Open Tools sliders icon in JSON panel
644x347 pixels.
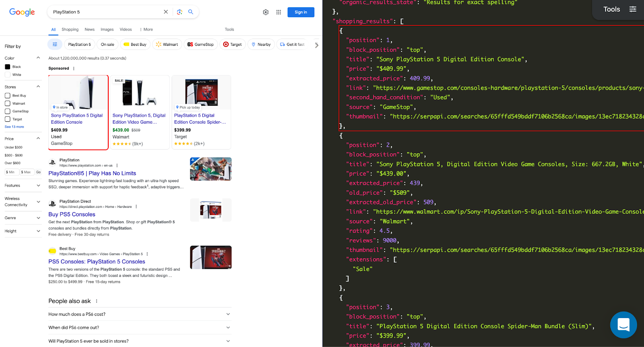633,9
